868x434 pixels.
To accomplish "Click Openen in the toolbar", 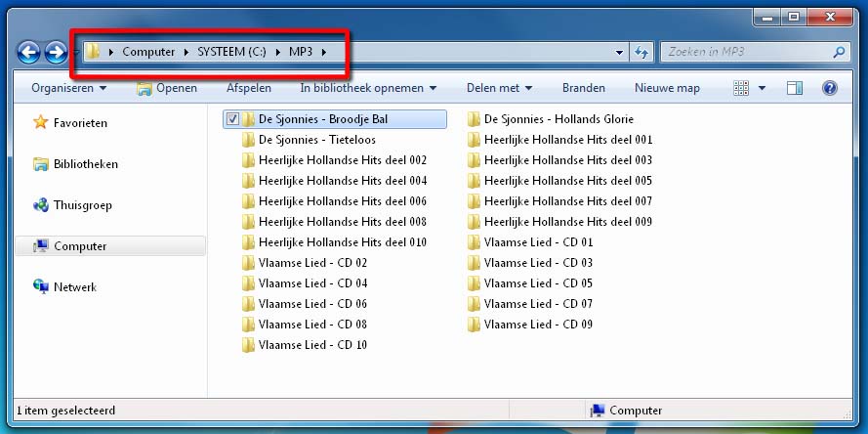I will coord(167,88).
